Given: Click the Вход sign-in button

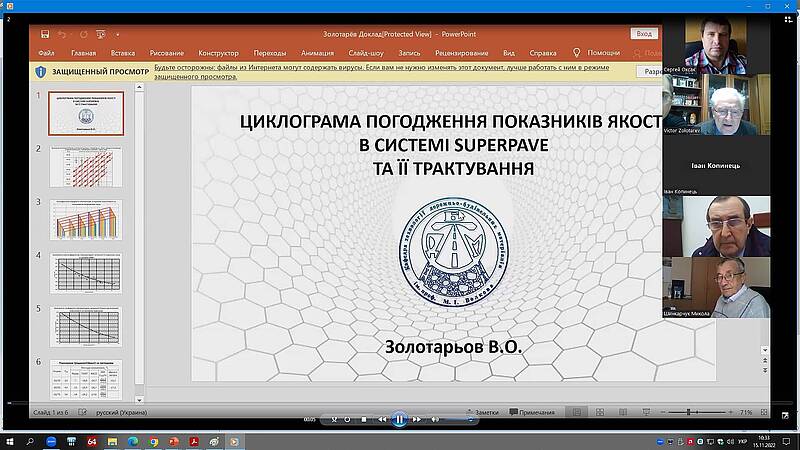Looking at the screenshot, I should [x=645, y=34].
